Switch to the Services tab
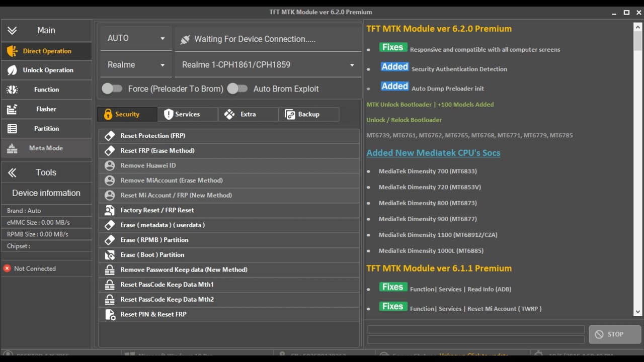Screen dimensions: 644x362 point(188,115)
